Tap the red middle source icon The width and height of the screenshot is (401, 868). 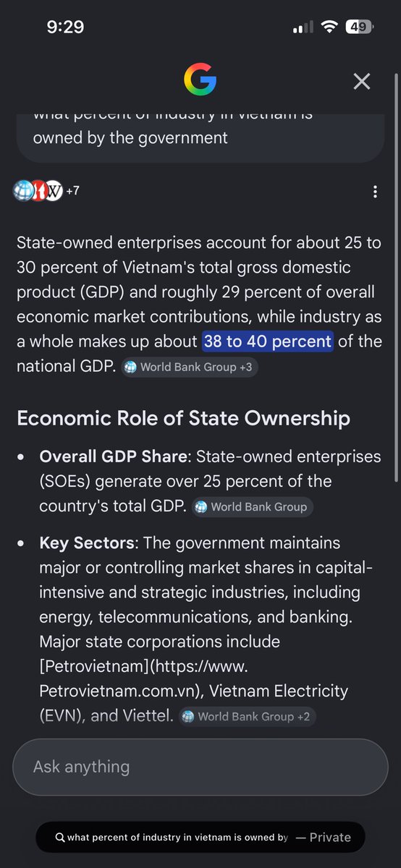tap(38, 191)
